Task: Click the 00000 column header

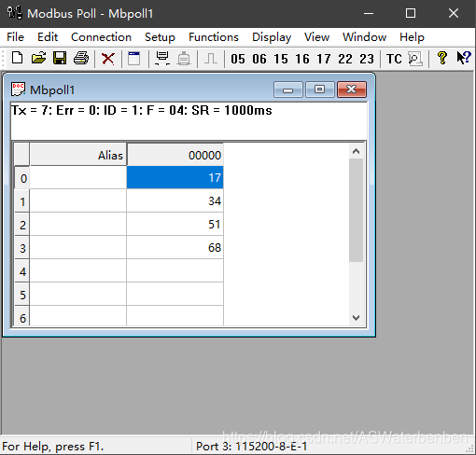Action: (x=175, y=155)
